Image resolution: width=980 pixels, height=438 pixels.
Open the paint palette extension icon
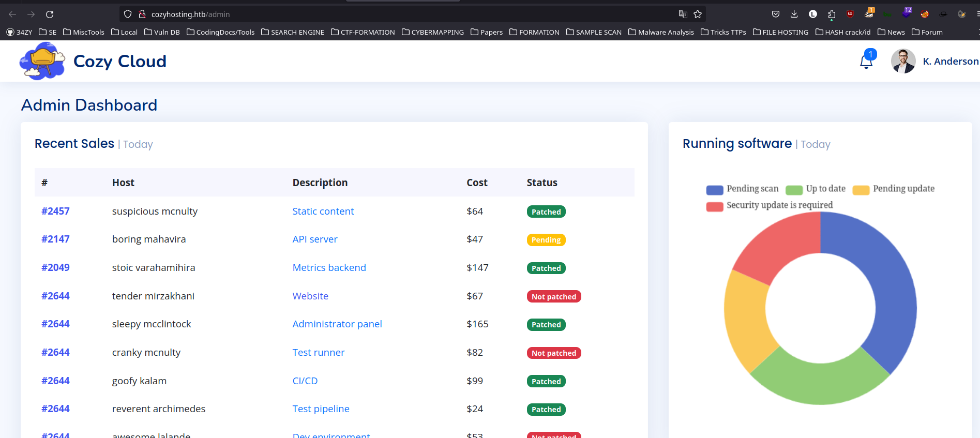(x=962, y=14)
